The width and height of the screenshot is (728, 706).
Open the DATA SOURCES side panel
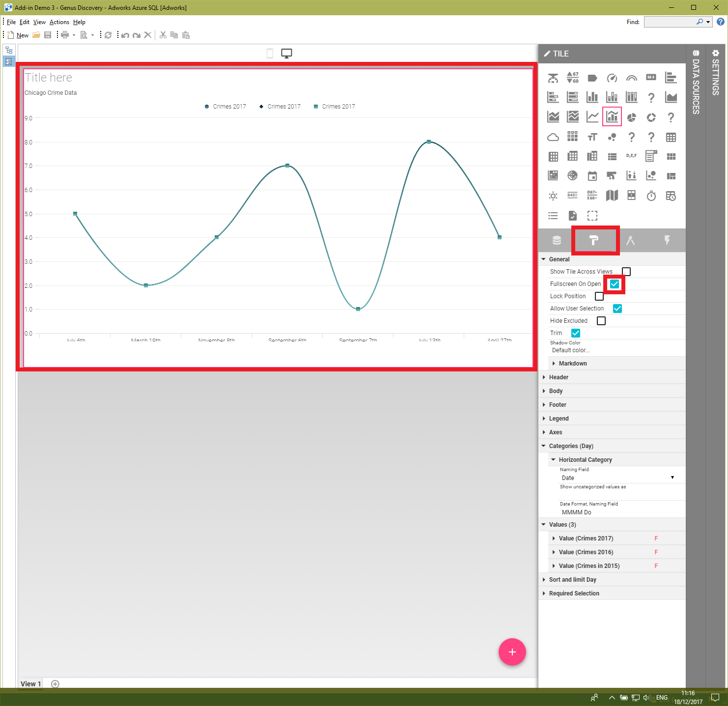[696, 82]
